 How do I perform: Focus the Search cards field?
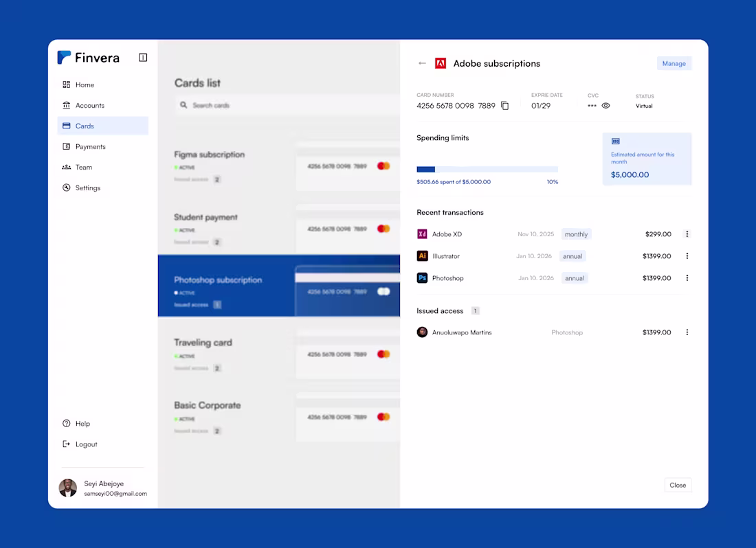(288, 105)
